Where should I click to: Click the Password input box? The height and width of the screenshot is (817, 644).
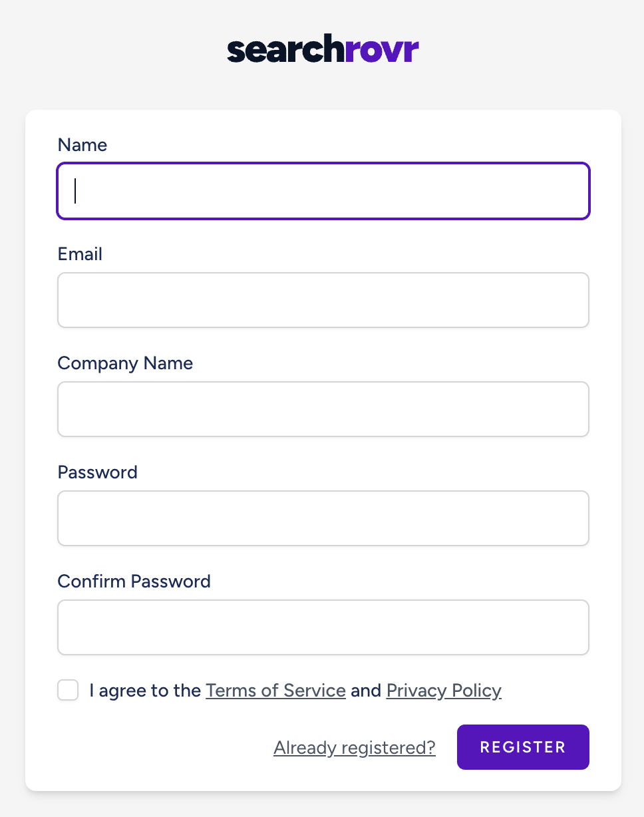coord(323,518)
